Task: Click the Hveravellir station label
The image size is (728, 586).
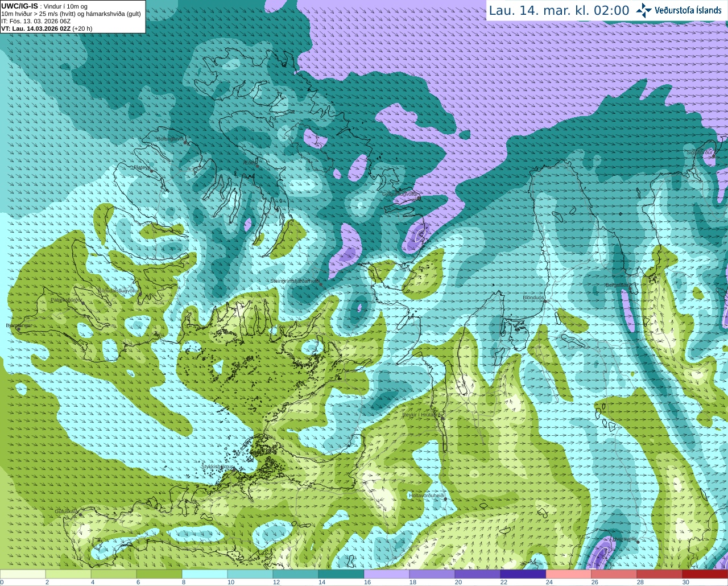Action: pos(624,539)
